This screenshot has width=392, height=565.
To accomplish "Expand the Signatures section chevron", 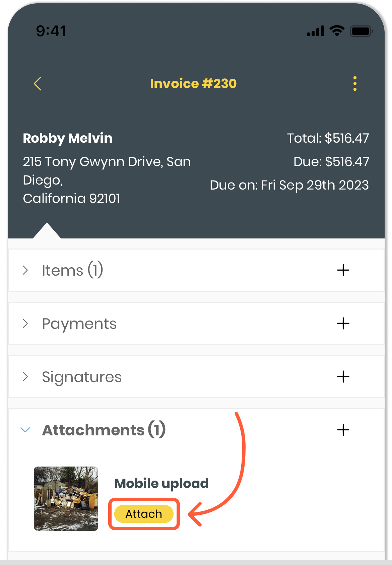I will pyautogui.click(x=25, y=377).
